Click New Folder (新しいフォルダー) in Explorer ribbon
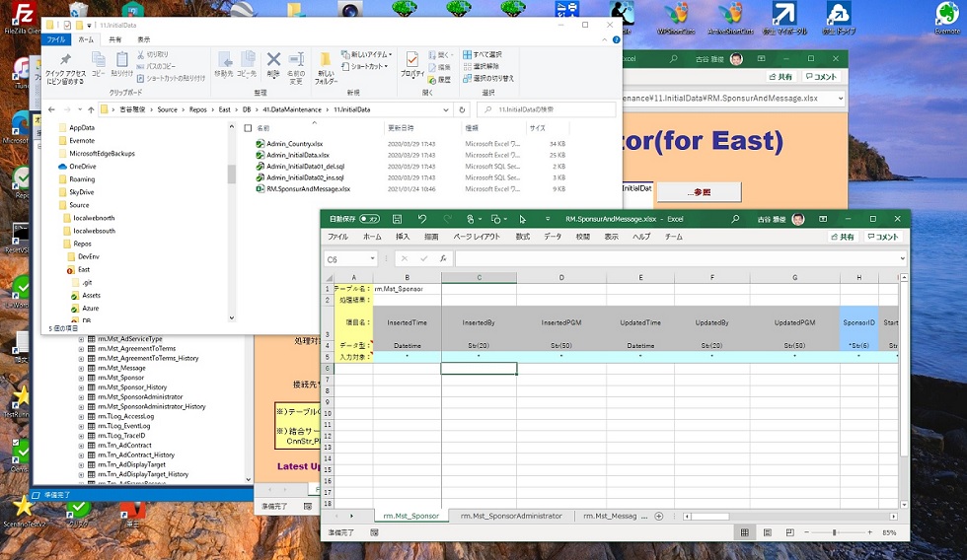Screen dimensions: 967x560 pos(326,68)
